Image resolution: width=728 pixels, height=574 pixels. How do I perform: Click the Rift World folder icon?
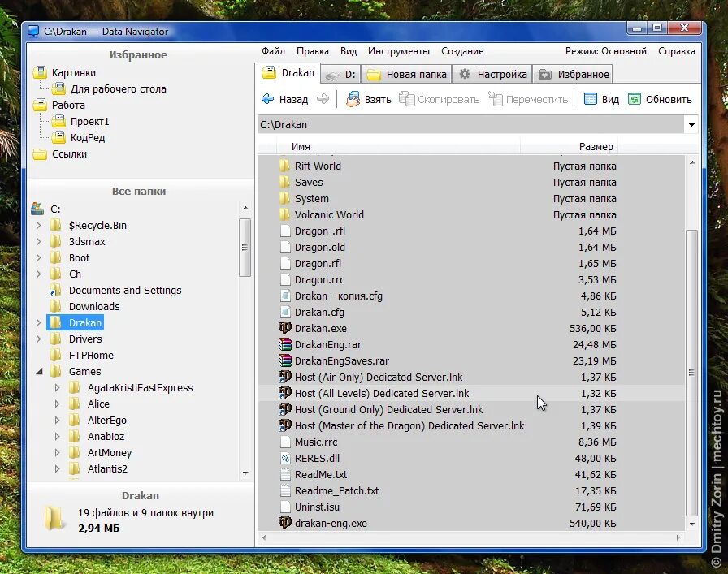coord(285,166)
